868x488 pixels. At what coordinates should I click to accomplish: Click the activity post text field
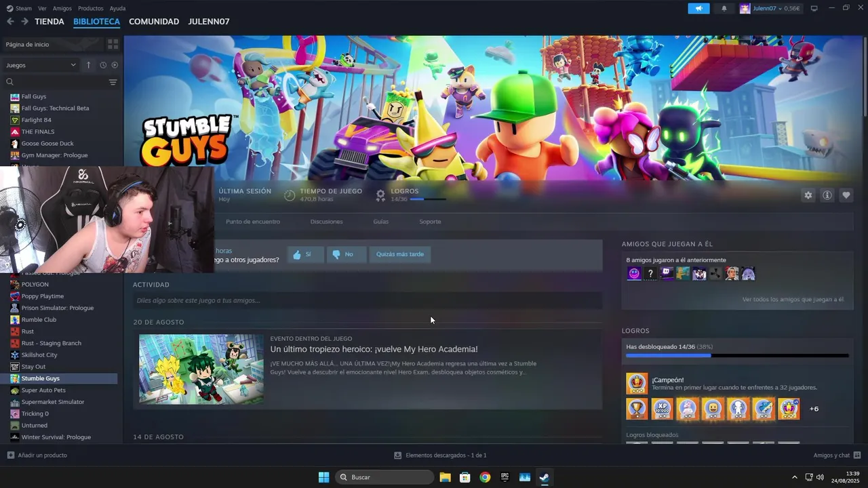(368, 300)
